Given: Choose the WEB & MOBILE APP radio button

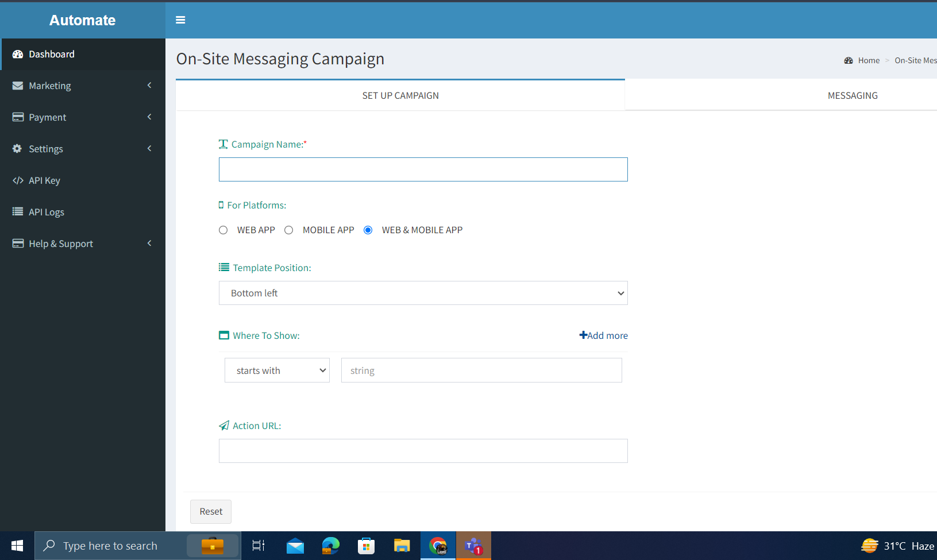Looking at the screenshot, I should [368, 230].
